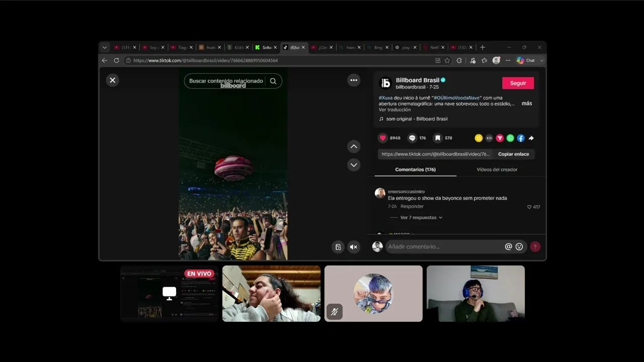Expand description with más
644x362 pixels.
click(527, 103)
